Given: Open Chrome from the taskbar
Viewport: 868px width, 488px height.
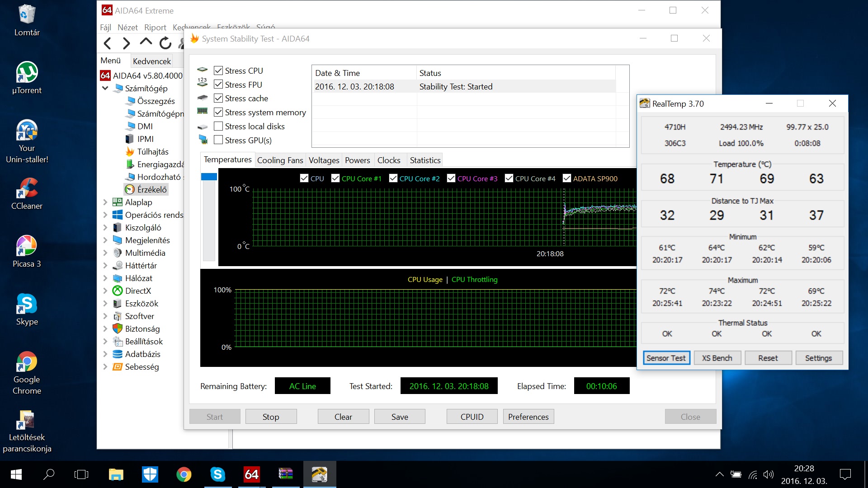Looking at the screenshot, I should coord(184,474).
